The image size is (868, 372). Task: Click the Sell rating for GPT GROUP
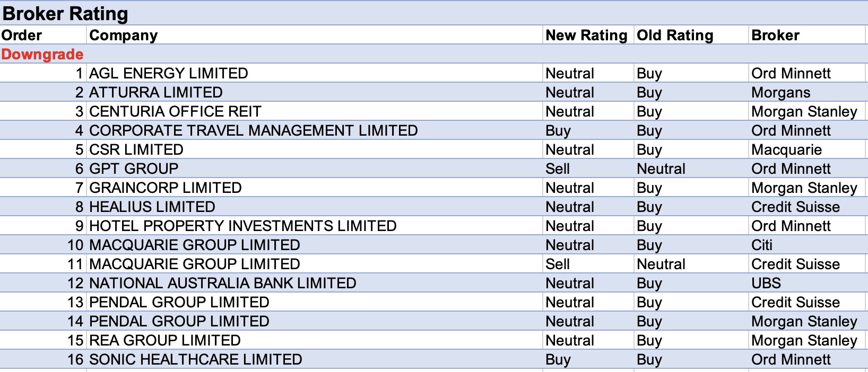[x=558, y=169]
